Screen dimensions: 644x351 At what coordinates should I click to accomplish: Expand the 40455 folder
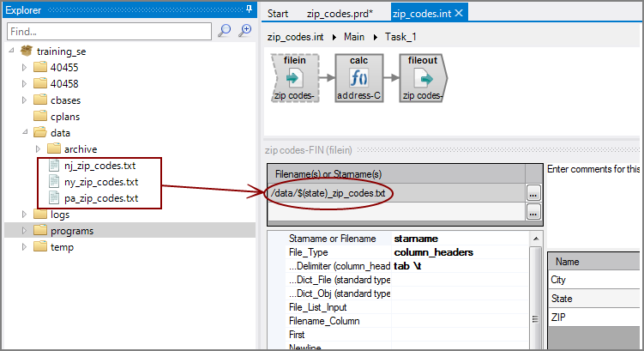tap(24, 68)
